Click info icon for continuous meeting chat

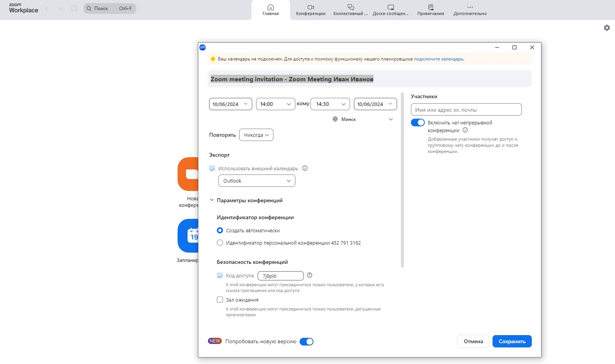click(x=465, y=130)
